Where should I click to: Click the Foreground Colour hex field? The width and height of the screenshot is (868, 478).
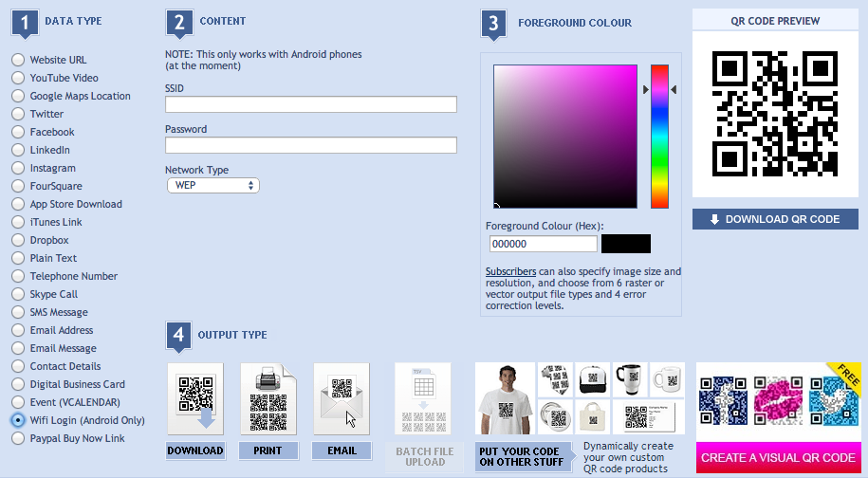[x=543, y=244]
